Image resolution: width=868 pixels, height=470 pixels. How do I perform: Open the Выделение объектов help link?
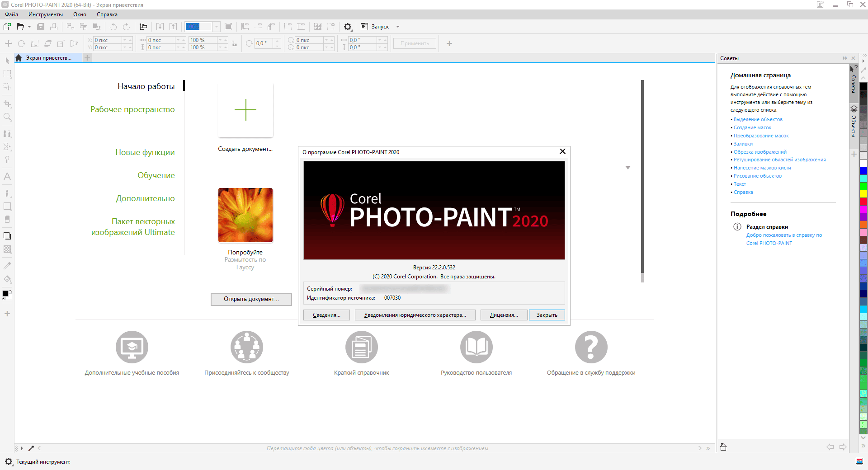[x=758, y=119]
